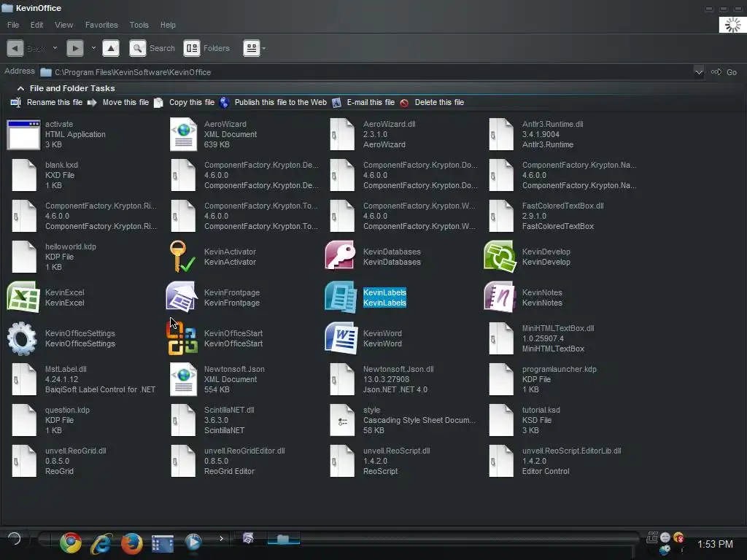
Task: Go up one folder level
Action: point(111,48)
